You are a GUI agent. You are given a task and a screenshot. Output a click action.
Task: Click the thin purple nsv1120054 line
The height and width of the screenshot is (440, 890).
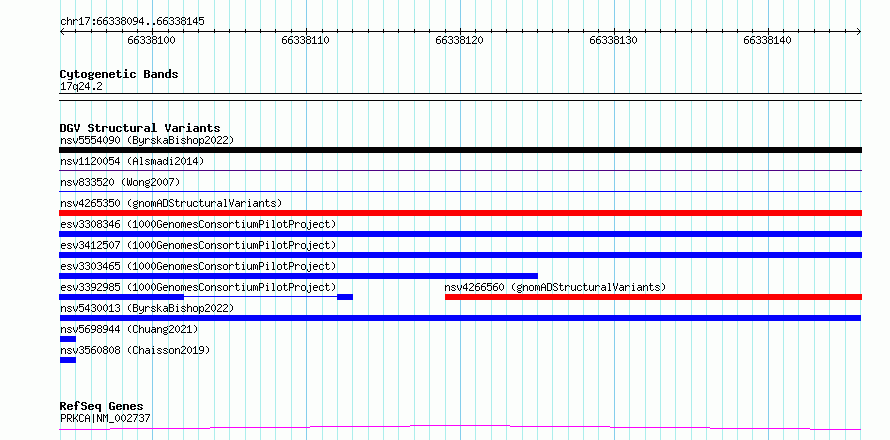click(x=460, y=170)
